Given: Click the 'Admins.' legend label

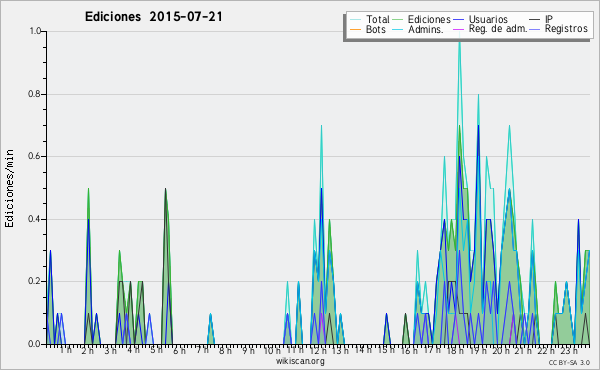Looking at the screenshot, I should (426, 29).
